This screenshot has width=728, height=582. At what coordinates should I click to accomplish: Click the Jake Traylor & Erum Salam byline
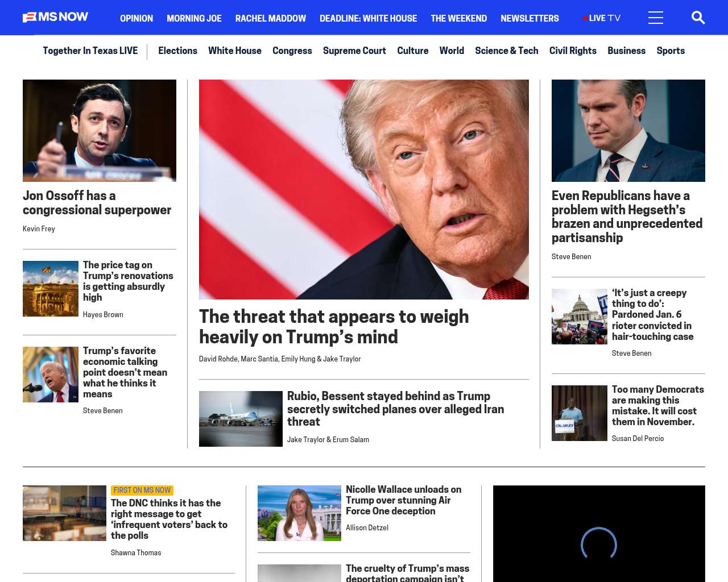click(x=328, y=440)
